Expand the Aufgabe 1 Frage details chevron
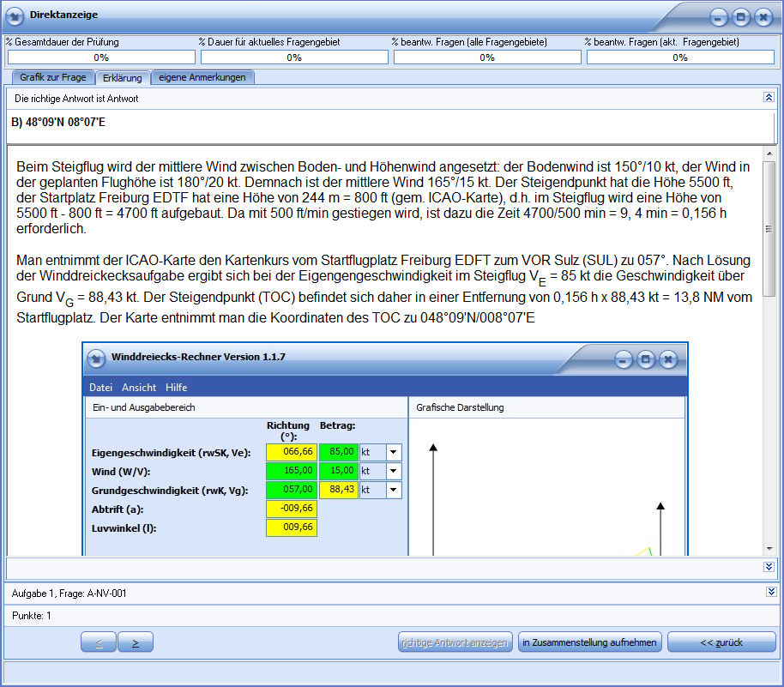 (x=771, y=592)
